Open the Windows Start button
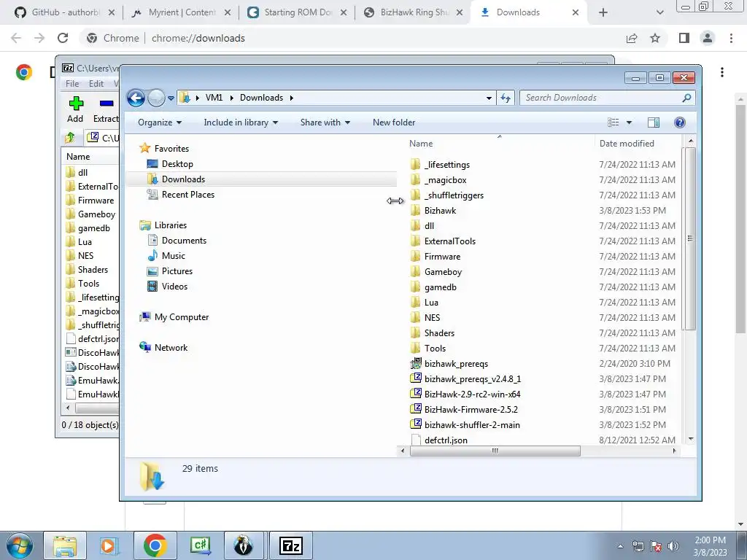This screenshot has height=560, width=747. (x=20, y=545)
